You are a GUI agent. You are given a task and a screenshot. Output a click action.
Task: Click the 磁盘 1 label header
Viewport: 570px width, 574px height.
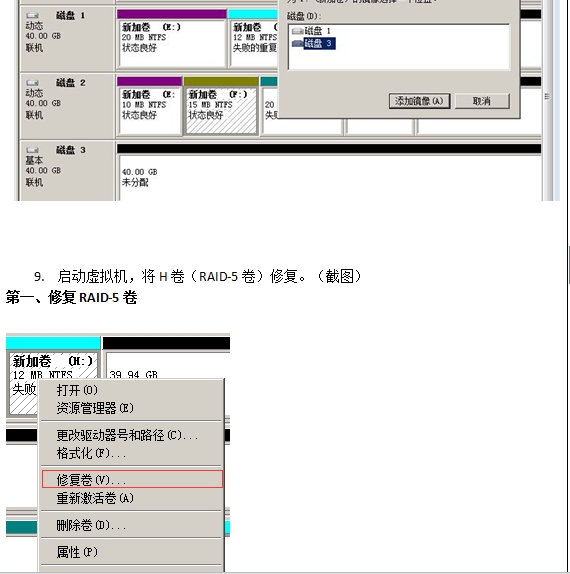tap(70, 15)
